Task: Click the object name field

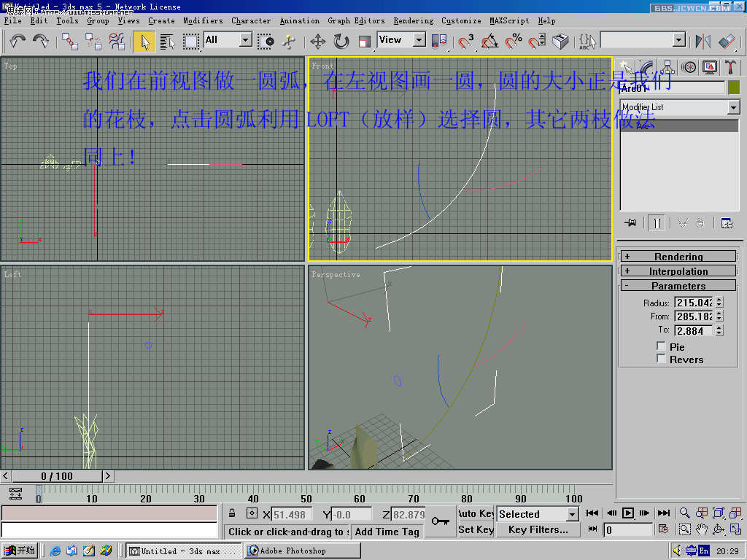Action: point(672,87)
